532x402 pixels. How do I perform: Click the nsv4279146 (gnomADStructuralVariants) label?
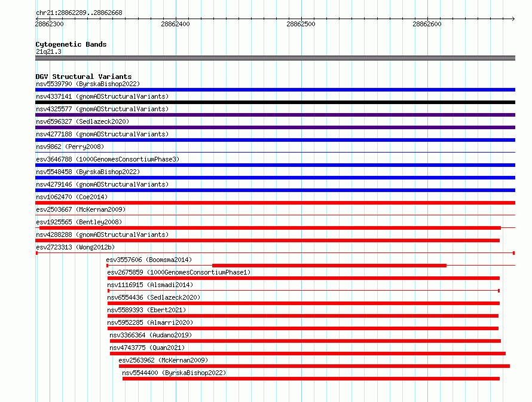[102, 184]
